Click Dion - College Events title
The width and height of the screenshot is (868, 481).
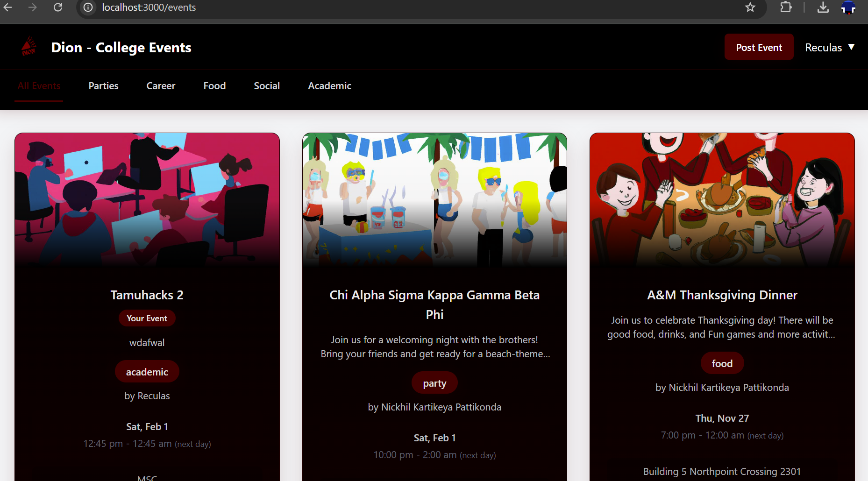(x=121, y=48)
